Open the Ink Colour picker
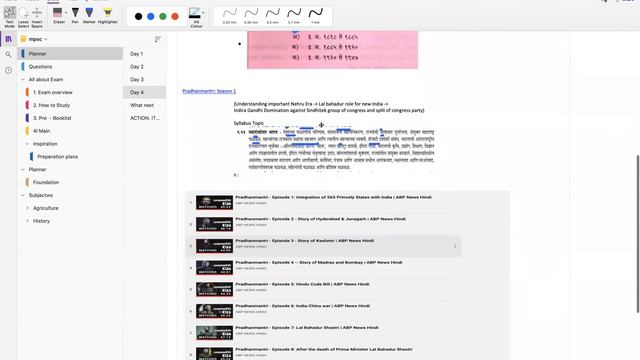Image resolution: width=640 pixels, height=360 pixels. tap(195, 18)
